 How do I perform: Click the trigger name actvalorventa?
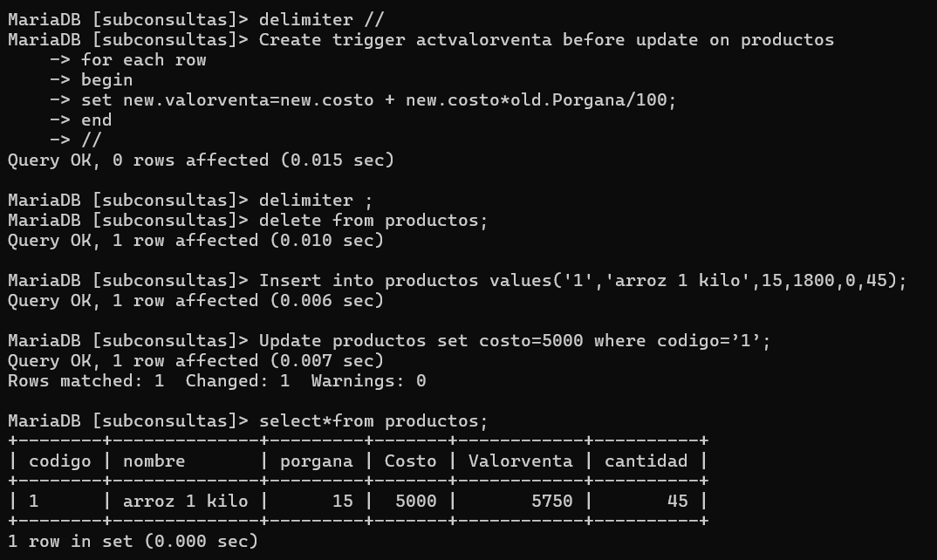483,40
